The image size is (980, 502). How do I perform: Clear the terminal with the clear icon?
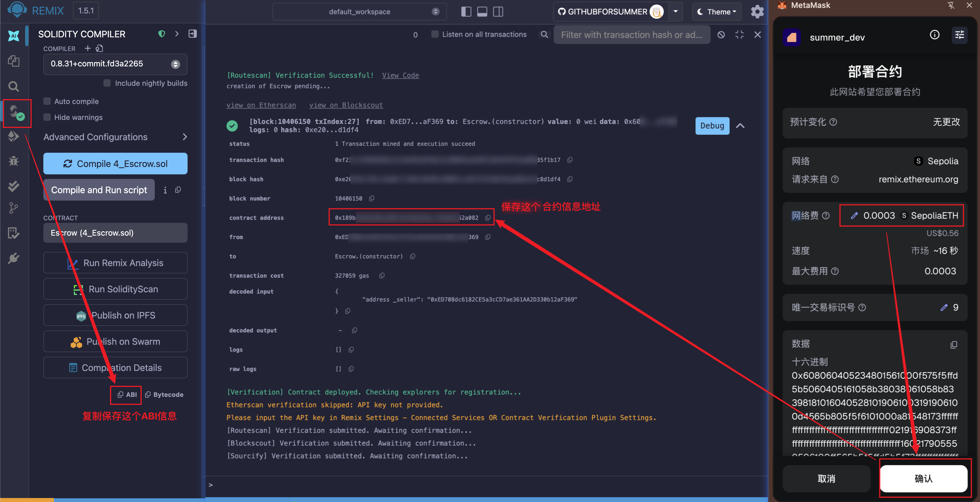pyautogui.click(x=721, y=34)
